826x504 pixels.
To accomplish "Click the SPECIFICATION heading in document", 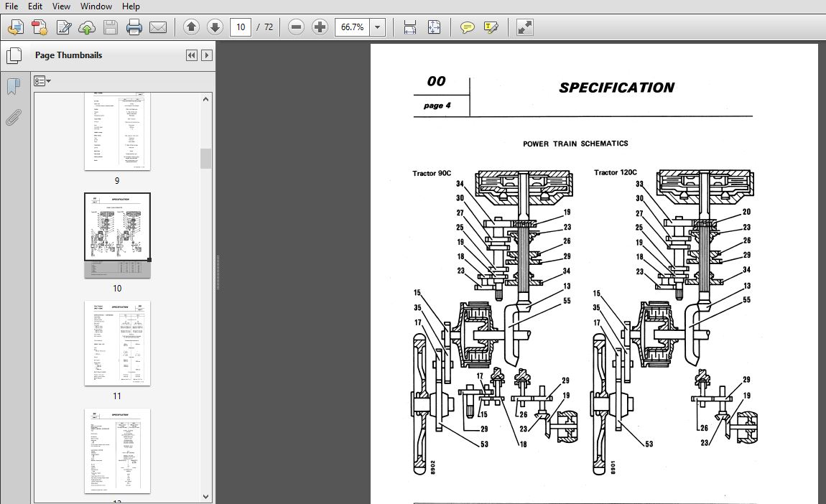I will [616, 88].
